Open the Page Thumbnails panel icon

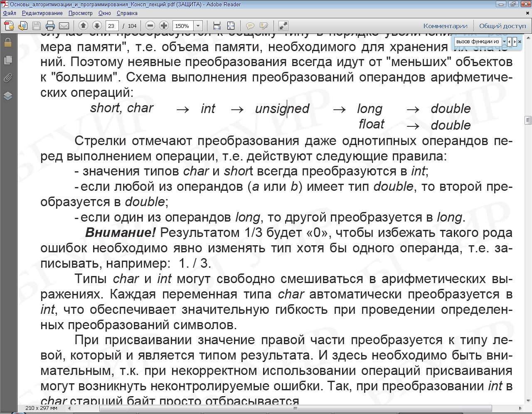(x=8, y=60)
